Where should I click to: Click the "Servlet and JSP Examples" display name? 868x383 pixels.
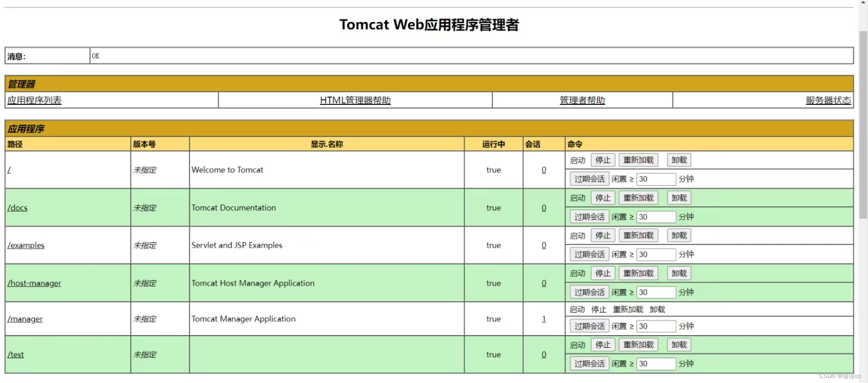click(237, 245)
